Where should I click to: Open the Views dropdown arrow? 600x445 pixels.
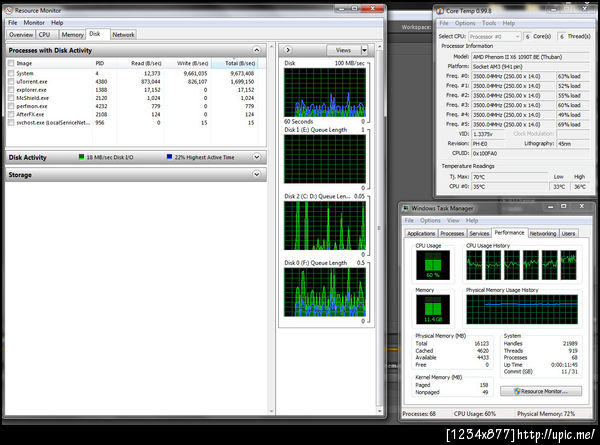pyautogui.click(x=362, y=49)
